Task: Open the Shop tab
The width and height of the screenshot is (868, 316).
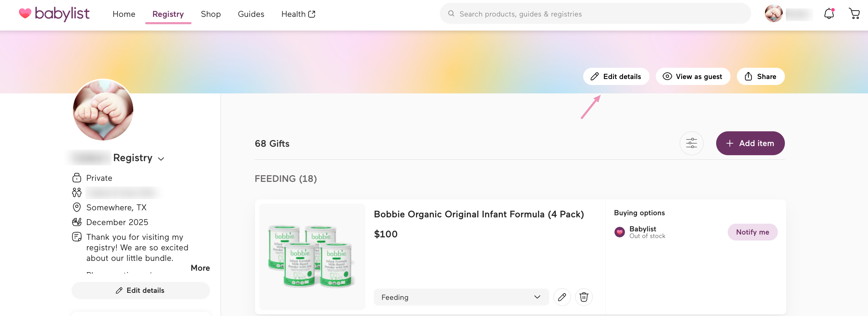Action: (211, 14)
